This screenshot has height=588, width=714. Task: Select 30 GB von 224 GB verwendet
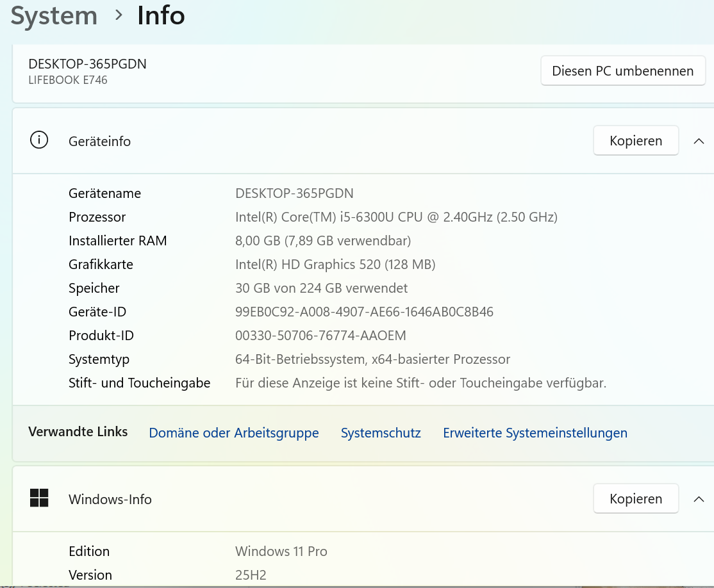pyautogui.click(x=321, y=288)
